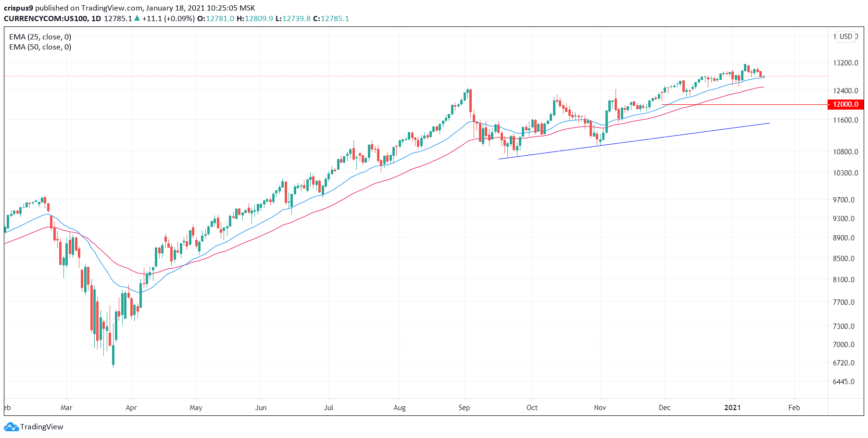
Task: Click the Mar label on time axis
Action: tap(66, 408)
